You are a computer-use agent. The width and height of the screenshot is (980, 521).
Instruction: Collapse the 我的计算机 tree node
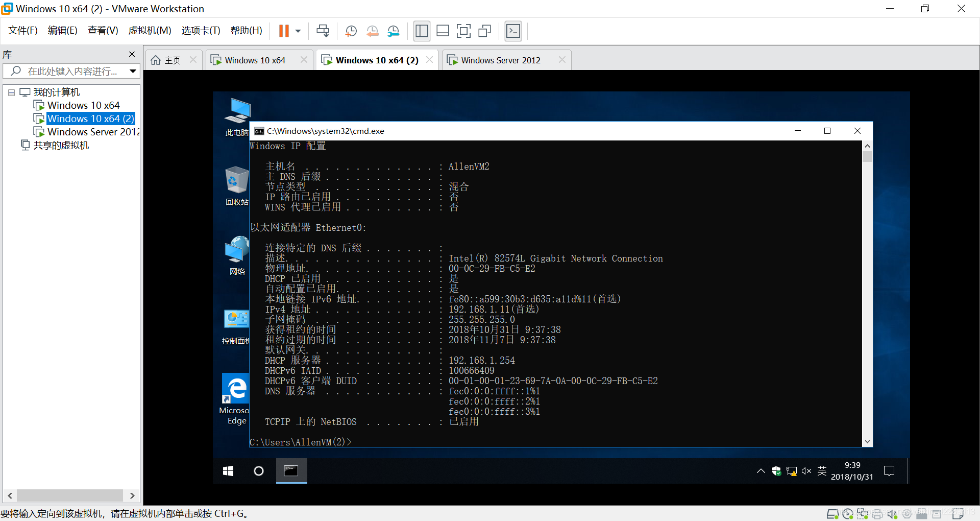(11, 93)
